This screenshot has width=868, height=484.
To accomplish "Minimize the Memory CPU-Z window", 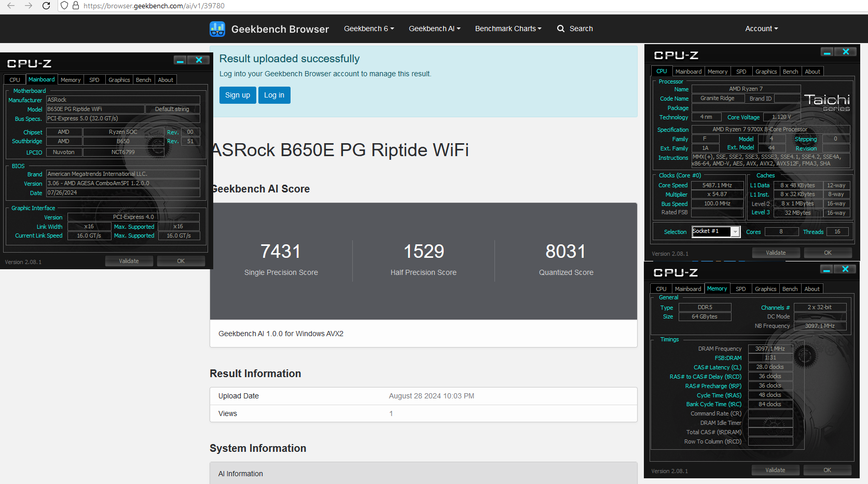I will click(826, 269).
